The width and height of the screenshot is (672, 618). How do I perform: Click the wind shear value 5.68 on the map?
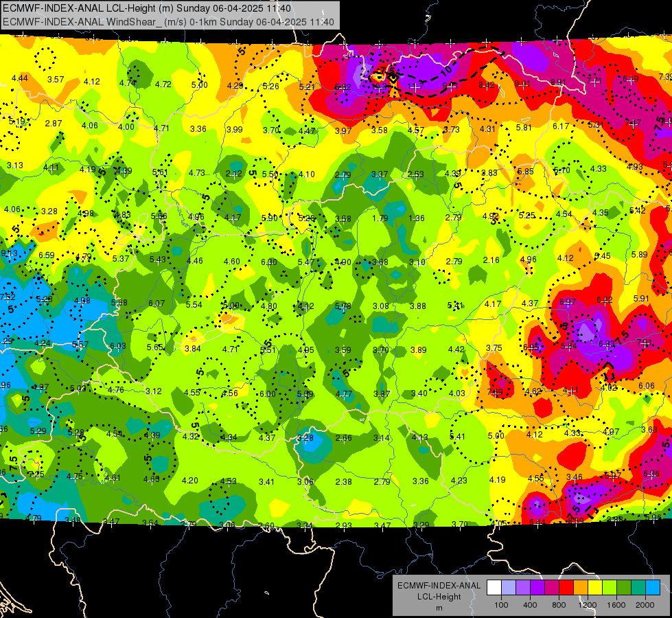[x=119, y=303]
